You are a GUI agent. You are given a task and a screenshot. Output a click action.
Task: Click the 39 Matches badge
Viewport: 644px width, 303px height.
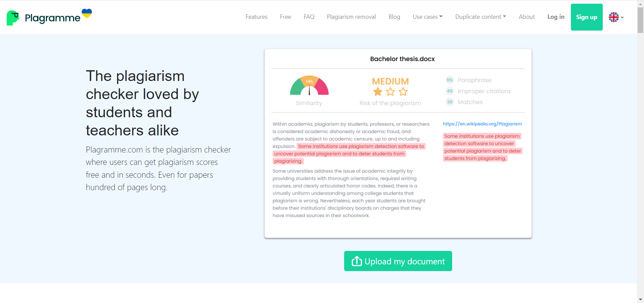click(x=450, y=102)
